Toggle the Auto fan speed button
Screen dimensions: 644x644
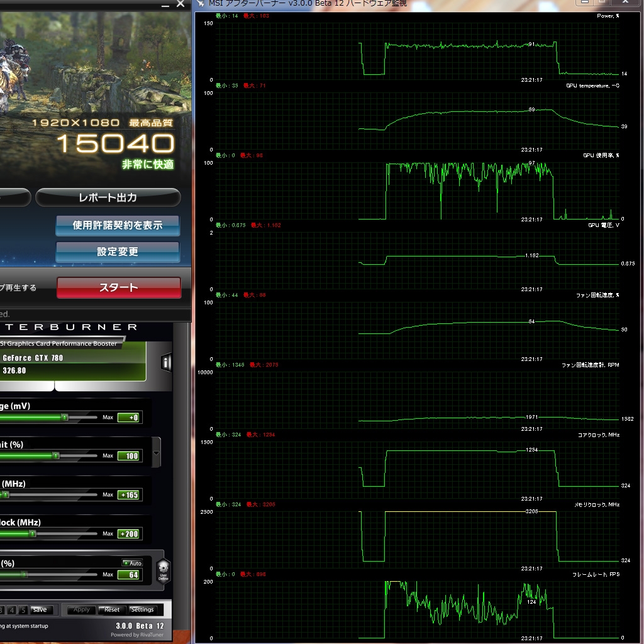point(132,563)
